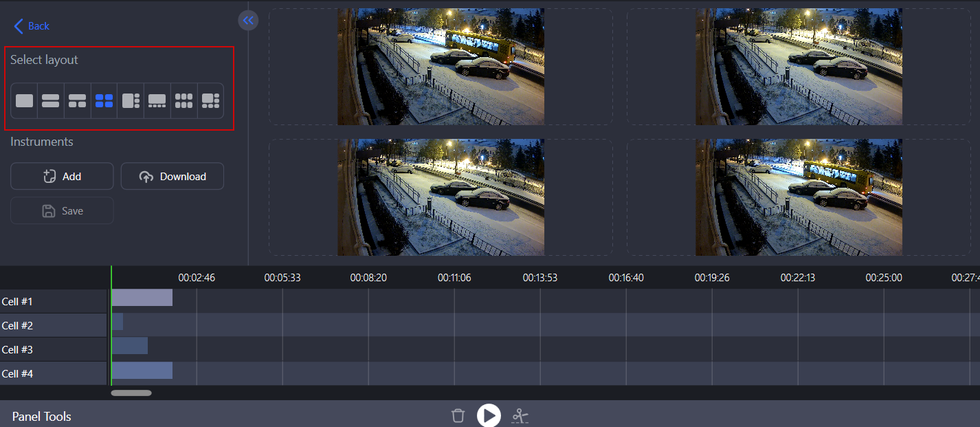Viewport: 980px width, 427px height.
Task: Select layout with large left cell and side thumbnails
Action: (x=130, y=100)
